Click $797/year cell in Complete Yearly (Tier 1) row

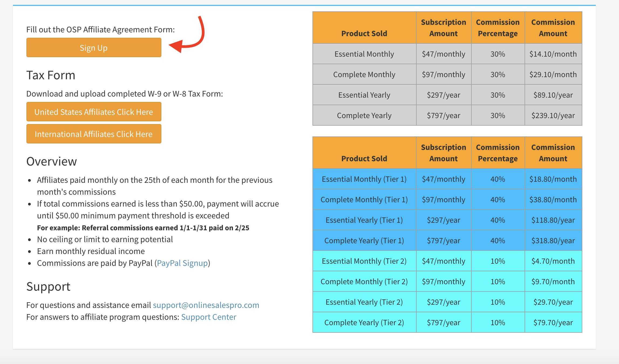(x=444, y=241)
